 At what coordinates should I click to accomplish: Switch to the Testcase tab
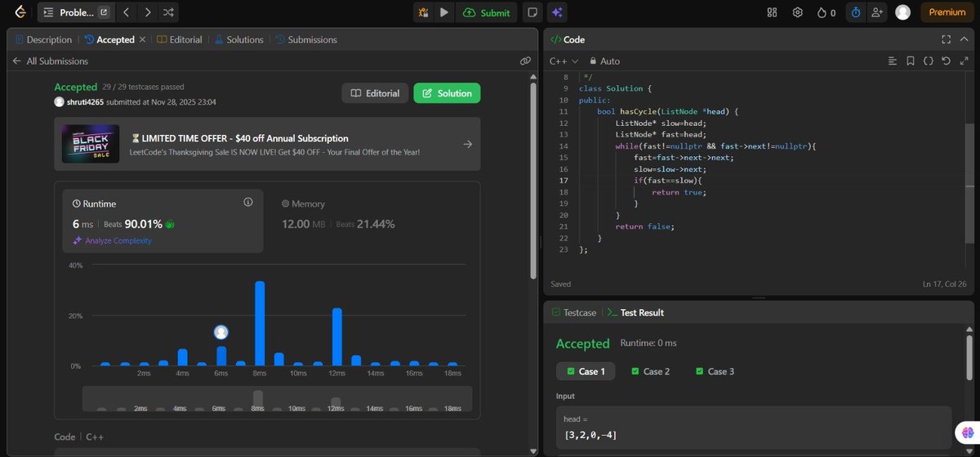click(574, 312)
